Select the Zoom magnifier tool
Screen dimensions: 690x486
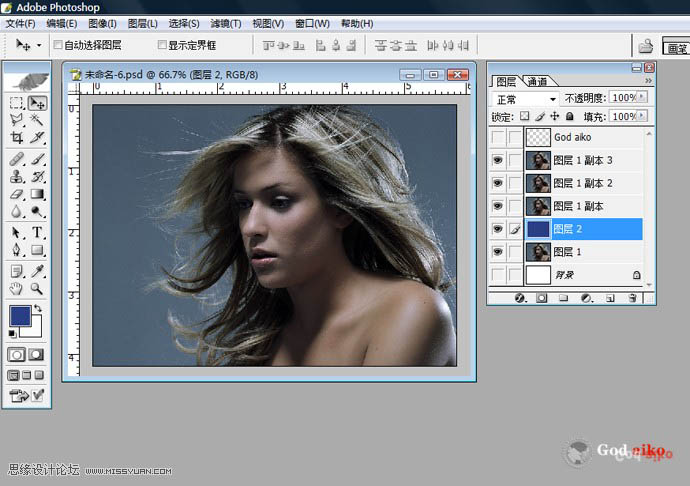[37, 289]
